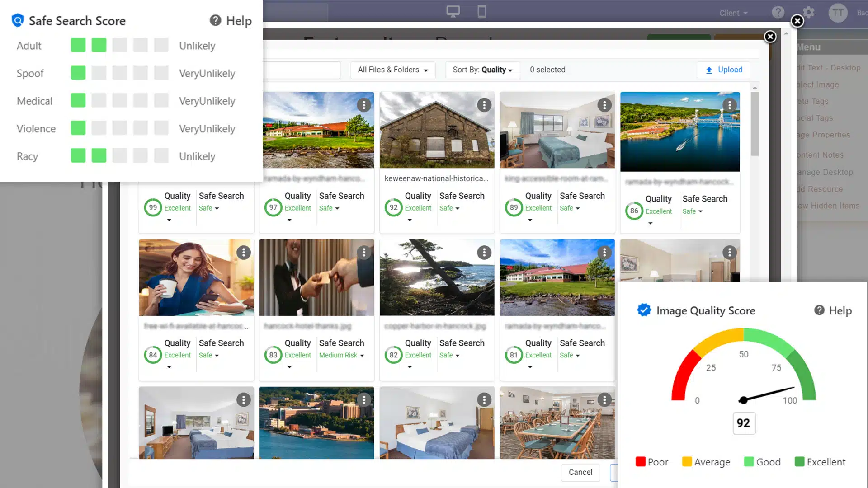Click the 92 quality score value box
Screen dimensions: 868x488
[744, 423]
